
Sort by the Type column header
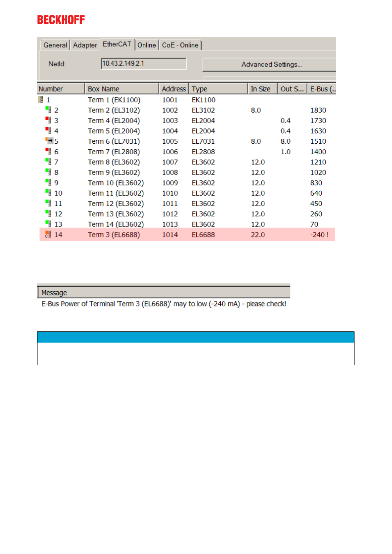[x=218, y=89]
